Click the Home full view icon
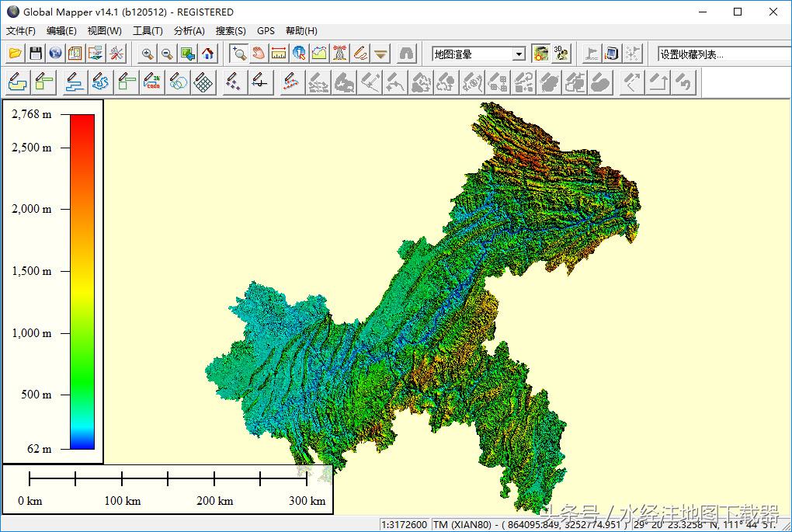 click(207, 54)
